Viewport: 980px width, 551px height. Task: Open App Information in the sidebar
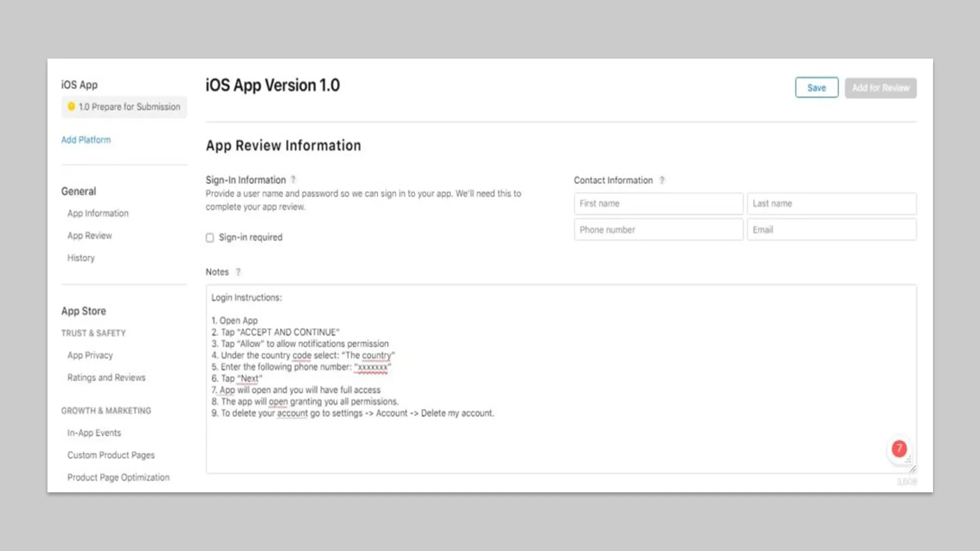coord(98,213)
